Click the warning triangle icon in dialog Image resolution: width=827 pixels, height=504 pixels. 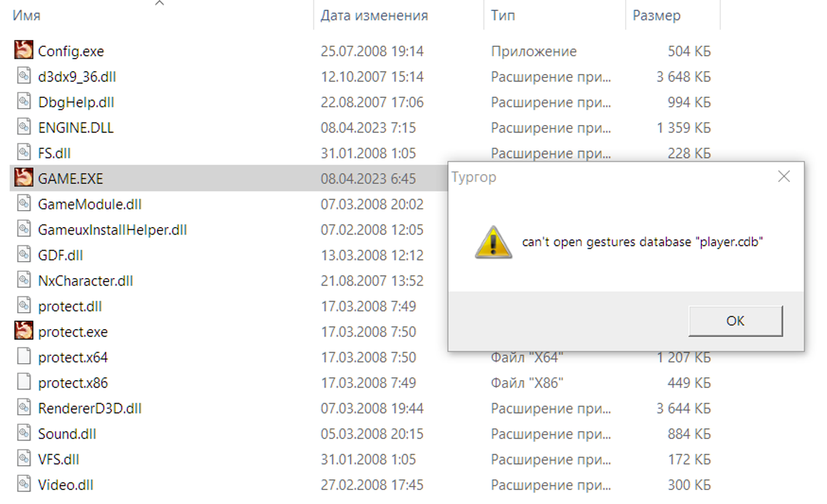coord(493,242)
